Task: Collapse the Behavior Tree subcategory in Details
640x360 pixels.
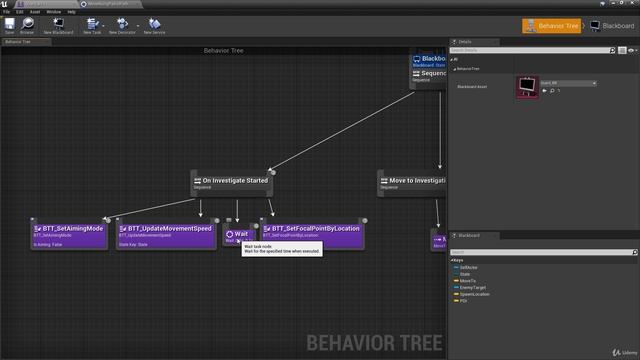Action: click(455, 69)
